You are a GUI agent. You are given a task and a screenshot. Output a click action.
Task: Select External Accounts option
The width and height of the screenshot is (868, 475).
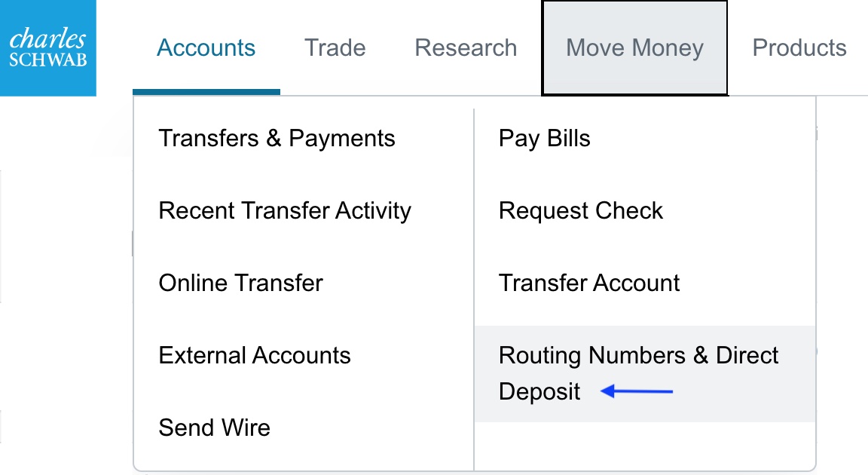[255, 356]
